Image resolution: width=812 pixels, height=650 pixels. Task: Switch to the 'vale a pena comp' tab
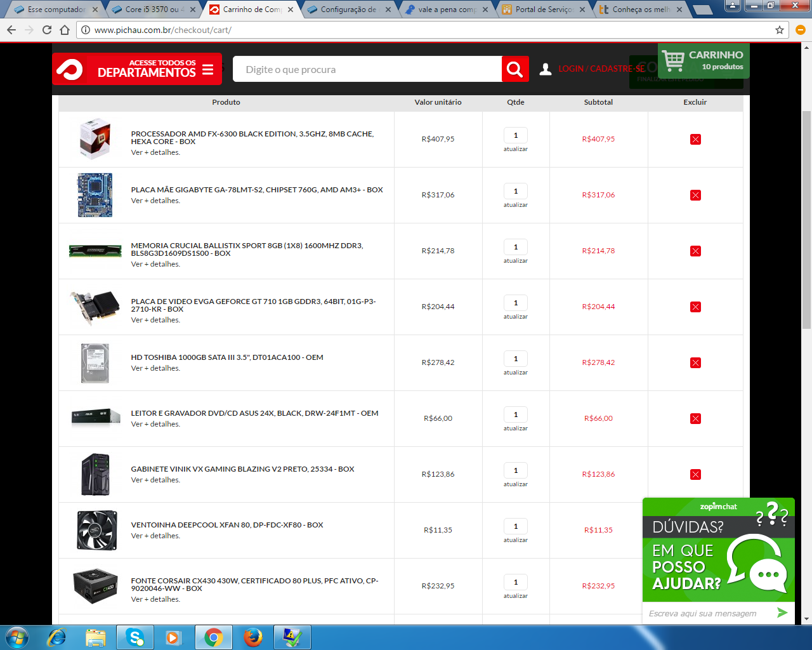(x=447, y=10)
